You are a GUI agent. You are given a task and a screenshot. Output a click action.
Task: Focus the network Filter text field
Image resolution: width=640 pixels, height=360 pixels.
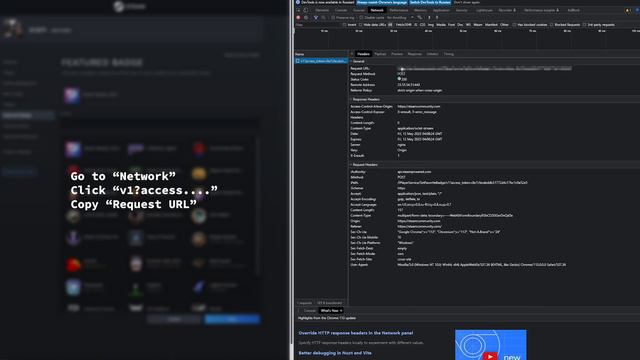(x=318, y=25)
